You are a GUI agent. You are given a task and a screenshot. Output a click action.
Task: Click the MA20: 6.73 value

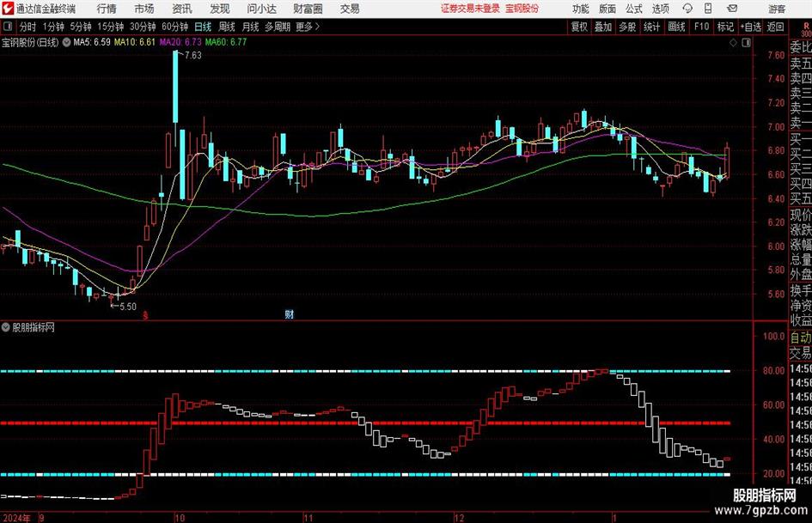pyautogui.click(x=180, y=42)
